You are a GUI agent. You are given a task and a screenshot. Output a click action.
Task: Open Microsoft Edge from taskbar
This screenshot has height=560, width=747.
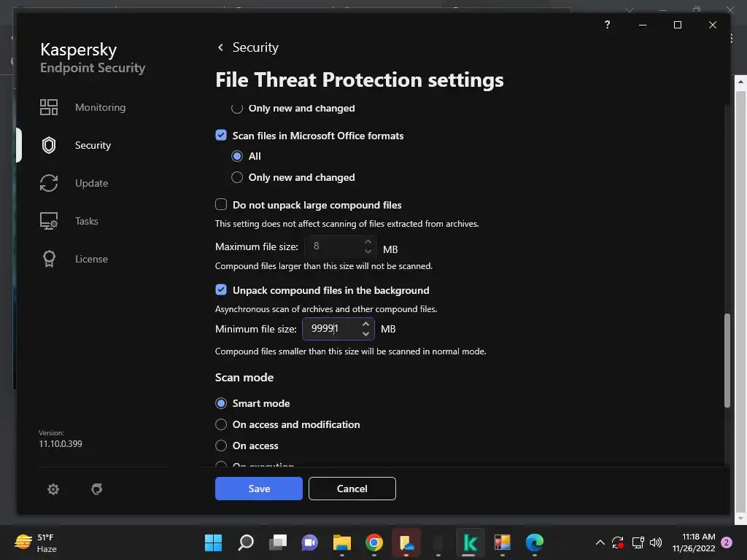pos(535,542)
